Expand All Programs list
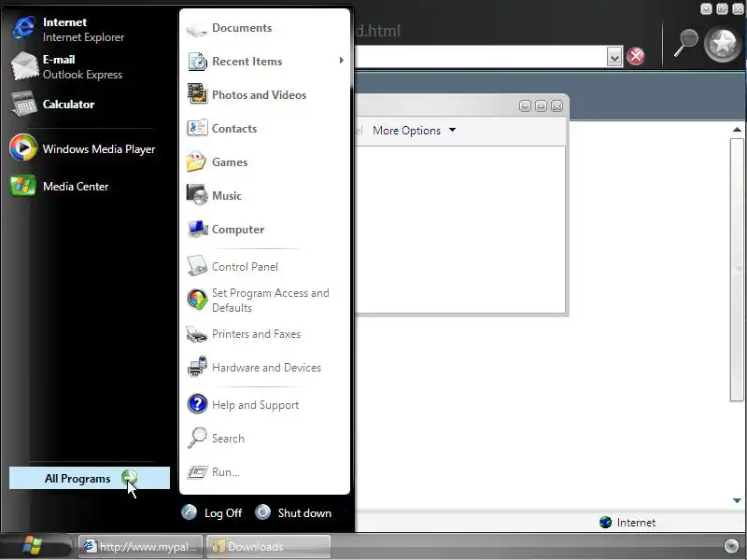The image size is (747, 560). (90, 478)
